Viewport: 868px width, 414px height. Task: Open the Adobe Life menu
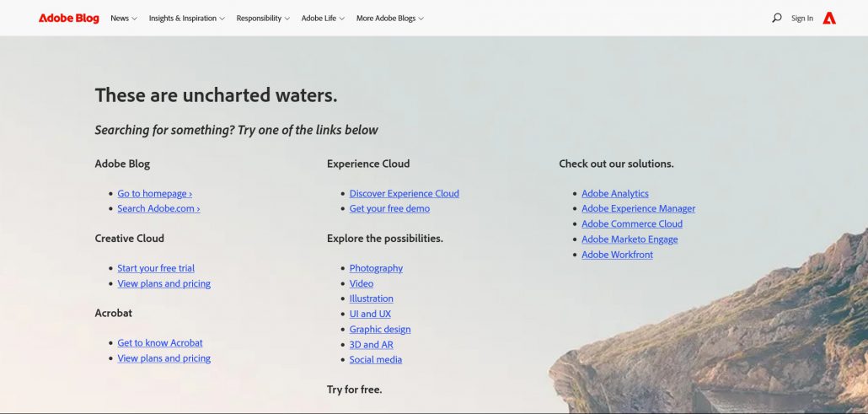pyautogui.click(x=323, y=18)
